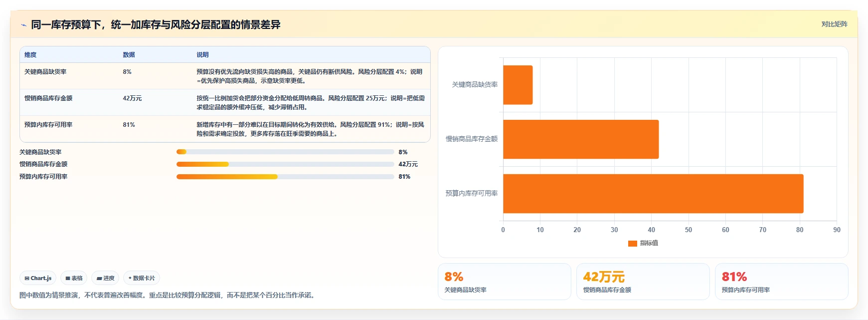The height and width of the screenshot is (320, 868).
Task: Click the 关键商品缺货率 progress bar
Action: [285, 152]
